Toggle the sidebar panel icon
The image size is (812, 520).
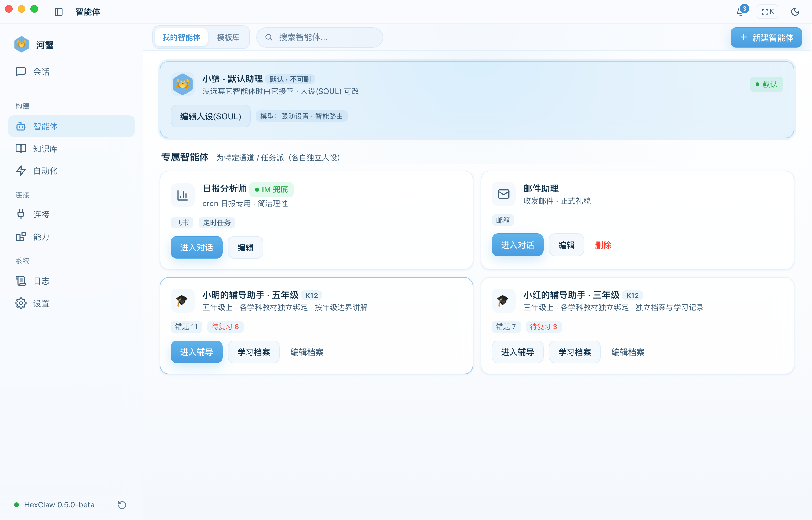[58, 12]
